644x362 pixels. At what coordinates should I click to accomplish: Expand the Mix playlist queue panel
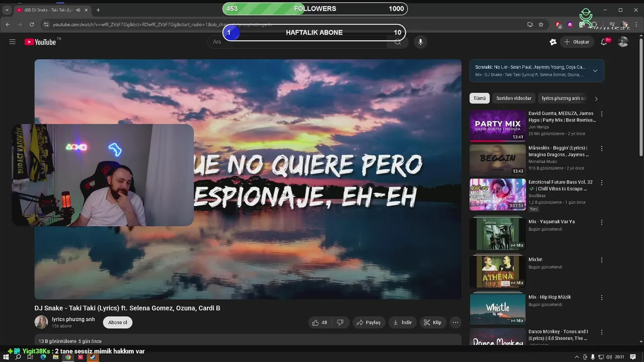click(x=595, y=71)
